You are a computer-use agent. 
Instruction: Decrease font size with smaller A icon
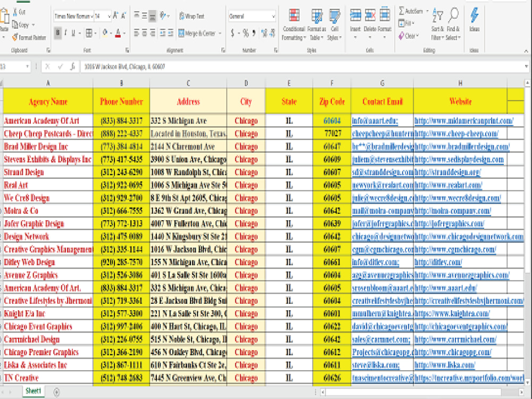pyautogui.click(x=123, y=15)
